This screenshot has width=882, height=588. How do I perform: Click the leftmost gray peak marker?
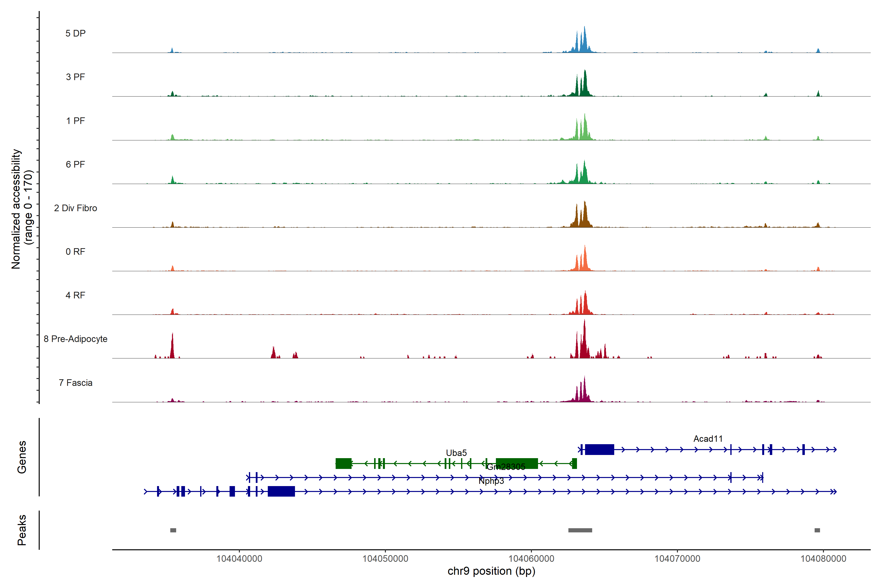(173, 530)
